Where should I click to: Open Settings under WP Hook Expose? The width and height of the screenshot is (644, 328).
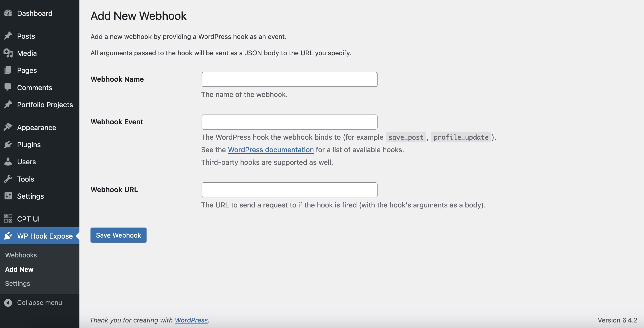click(x=18, y=283)
